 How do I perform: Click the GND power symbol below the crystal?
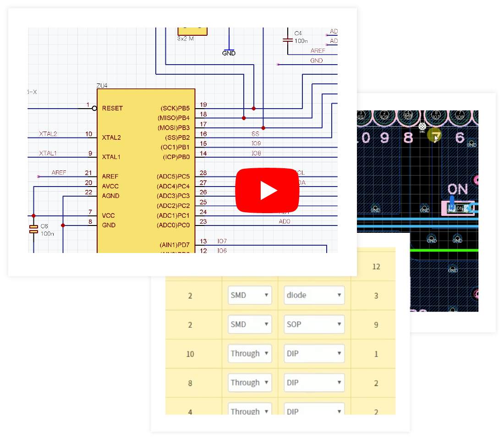(x=228, y=49)
